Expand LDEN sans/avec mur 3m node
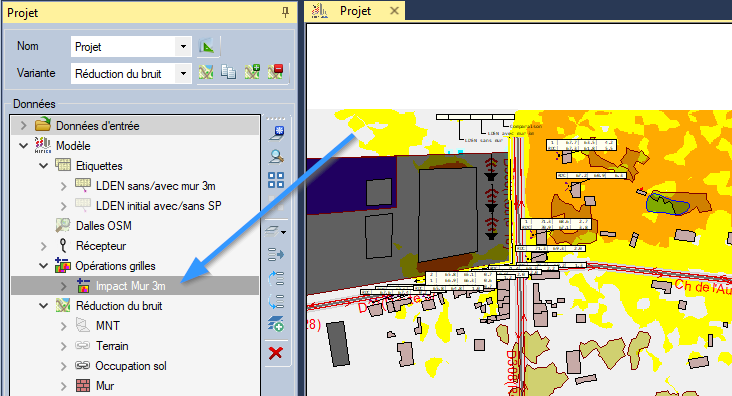This screenshot has height=396, width=732. 63,186
